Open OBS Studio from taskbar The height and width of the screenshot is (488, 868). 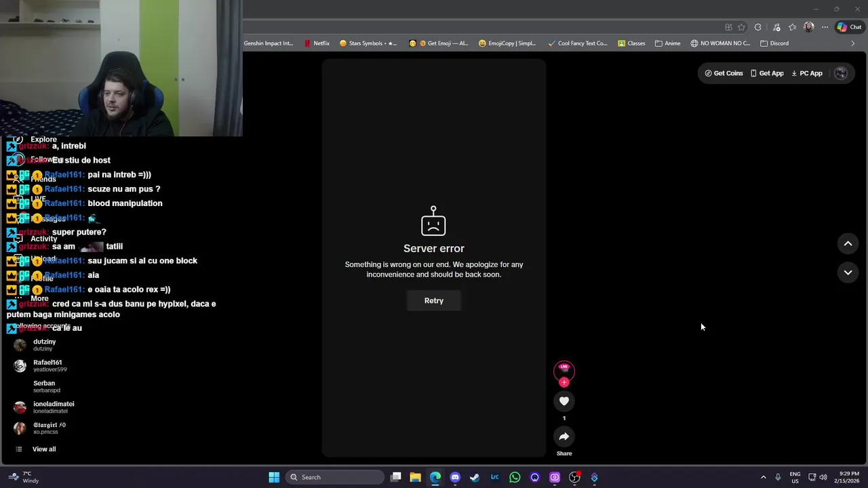click(x=574, y=477)
